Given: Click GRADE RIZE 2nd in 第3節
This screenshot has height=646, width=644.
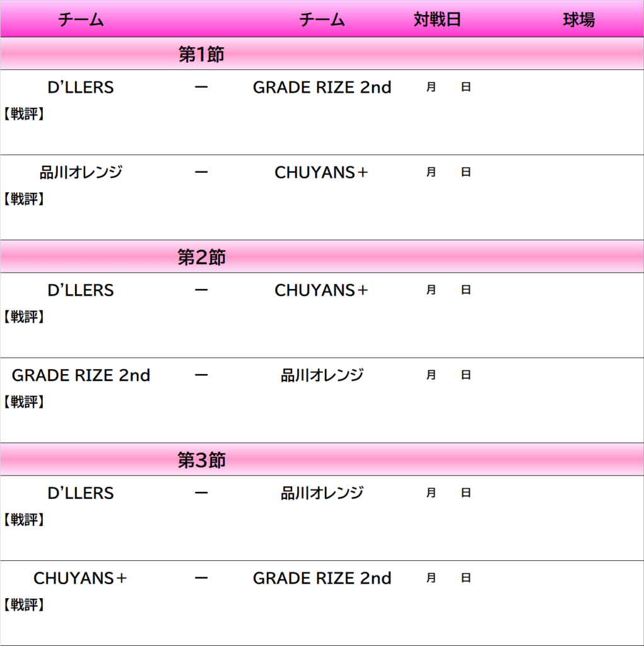Looking at the screenshot, I should click(322, 578).
